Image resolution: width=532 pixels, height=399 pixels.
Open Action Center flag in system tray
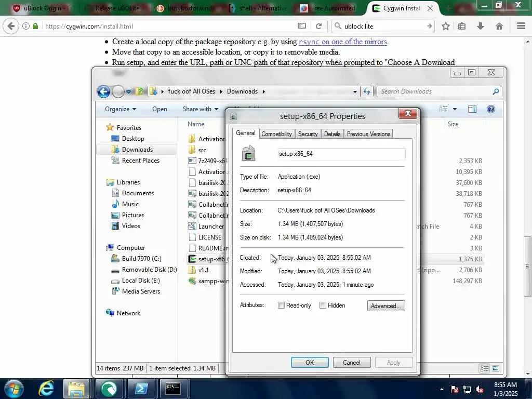coord(455,389)
